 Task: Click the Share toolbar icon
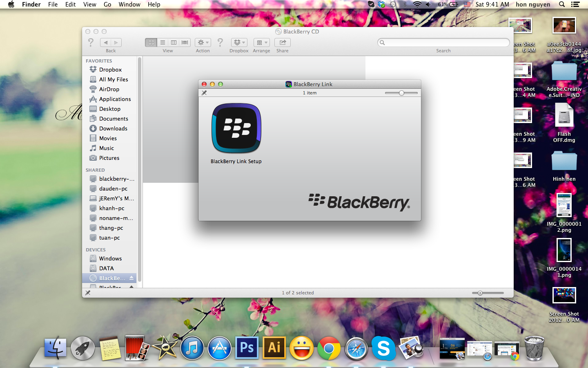pos(282,43)
